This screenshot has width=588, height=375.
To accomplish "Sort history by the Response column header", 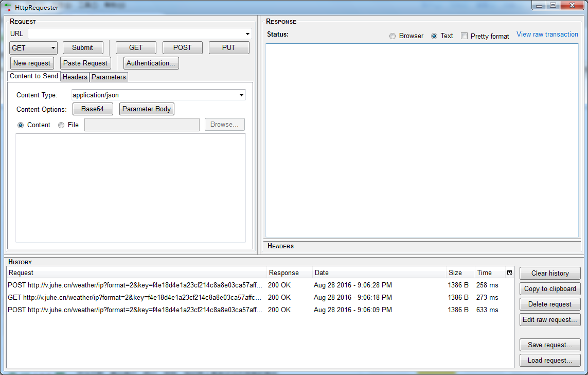I will 290,273.
